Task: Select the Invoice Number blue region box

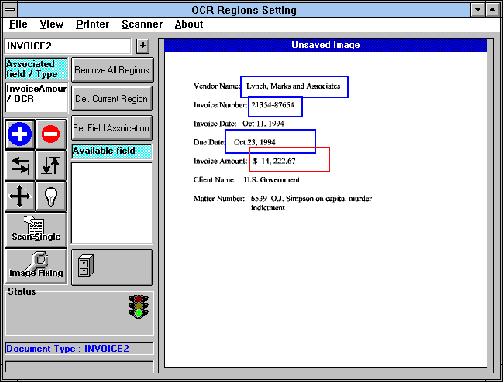Action: (x=275, y=106)
